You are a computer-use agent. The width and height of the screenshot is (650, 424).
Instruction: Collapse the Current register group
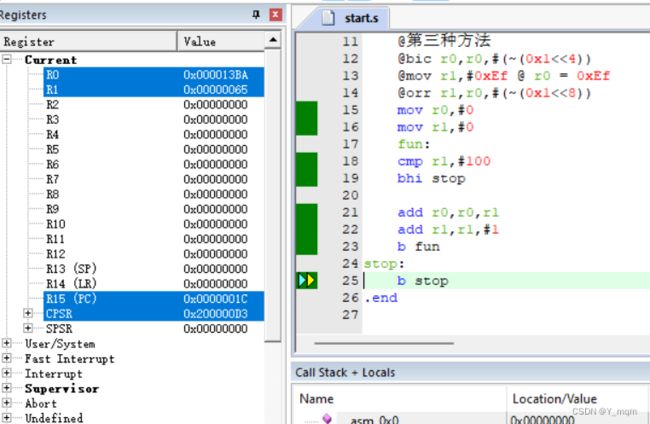7,59
